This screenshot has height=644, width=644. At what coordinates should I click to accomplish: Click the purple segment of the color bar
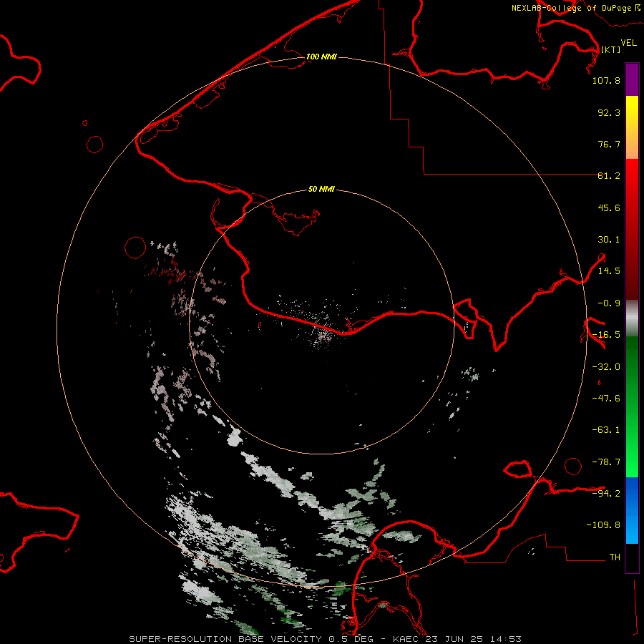(x=632, y=80)
